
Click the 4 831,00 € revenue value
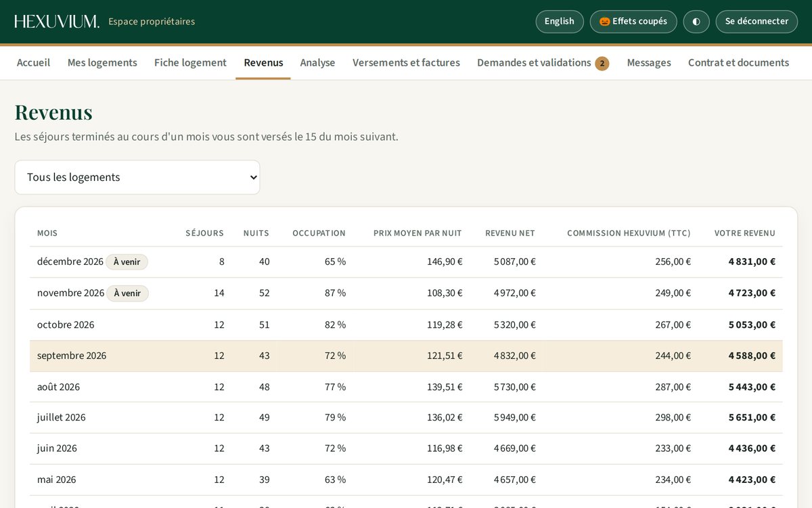(x=752, y=262)
